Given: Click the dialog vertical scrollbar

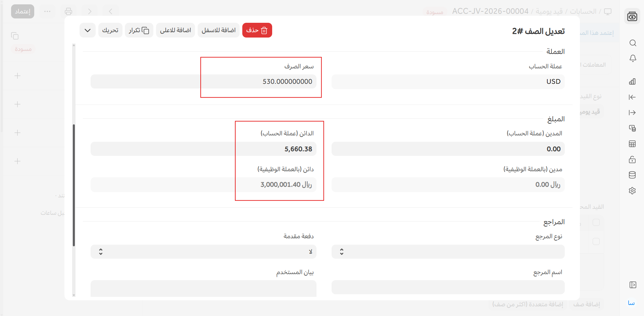Looking at the screenshot, I should click(74, 185).
